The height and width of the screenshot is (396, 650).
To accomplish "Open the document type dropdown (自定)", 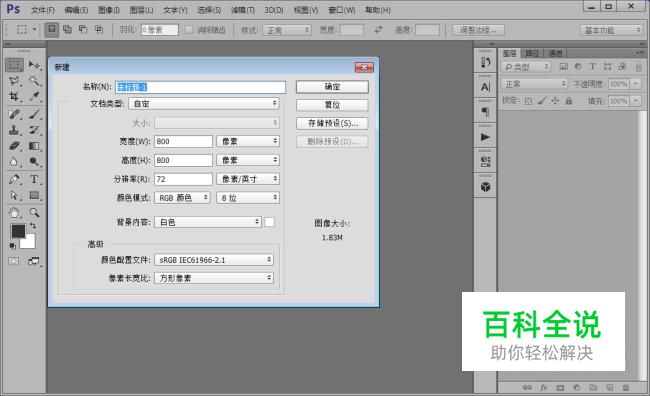I will click(x=204, y=104).
